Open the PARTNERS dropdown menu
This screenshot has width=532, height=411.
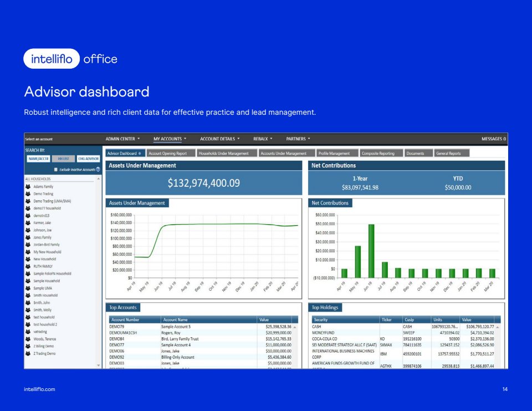[x=298, y=139]
